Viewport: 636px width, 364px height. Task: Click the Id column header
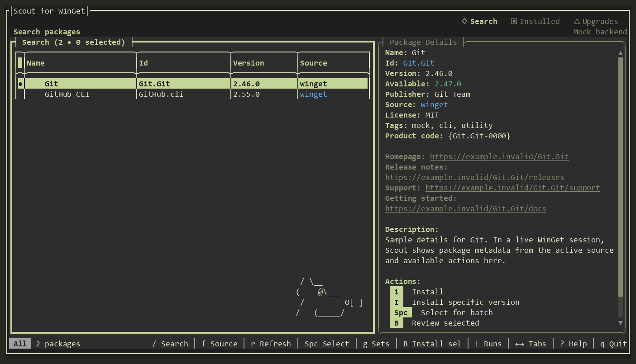coord(143,63)
